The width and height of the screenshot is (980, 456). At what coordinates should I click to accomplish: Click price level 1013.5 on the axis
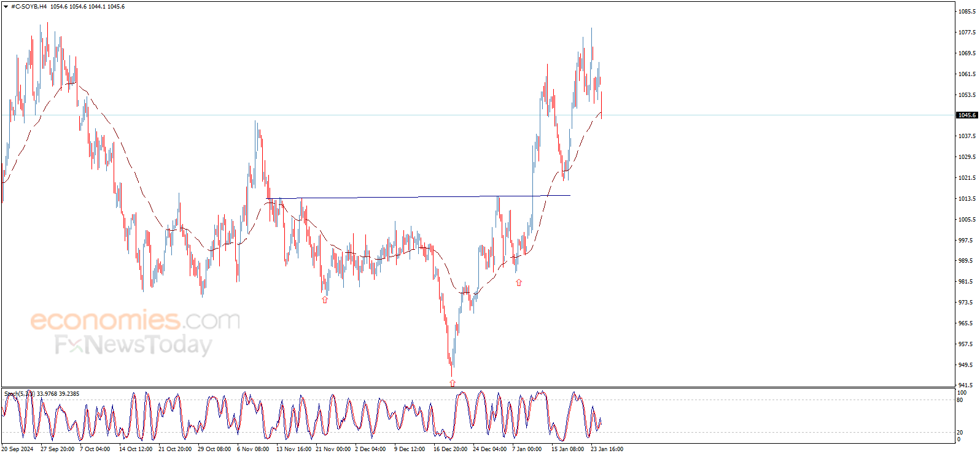coord(967,199)
